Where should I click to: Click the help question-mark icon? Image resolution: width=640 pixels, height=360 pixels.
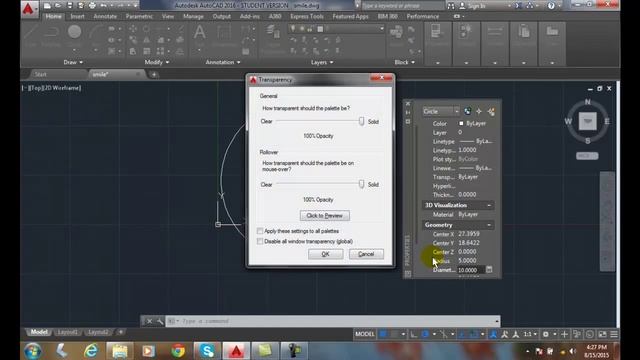click(x=551, y=6)
